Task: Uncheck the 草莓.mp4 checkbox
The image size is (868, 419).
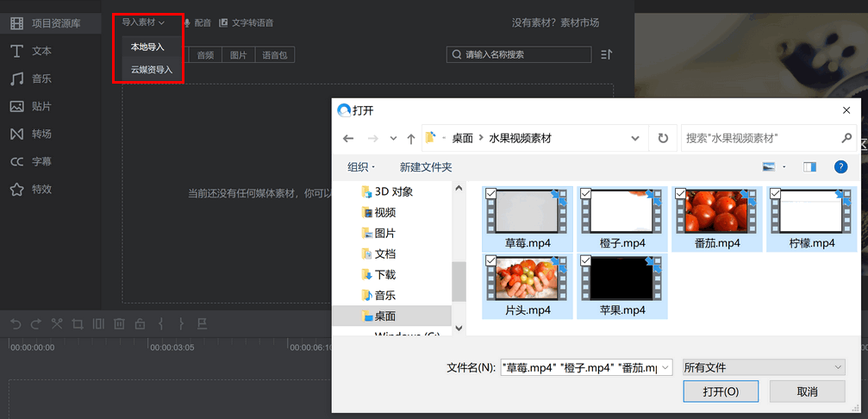Action: (x=490, y=193)
